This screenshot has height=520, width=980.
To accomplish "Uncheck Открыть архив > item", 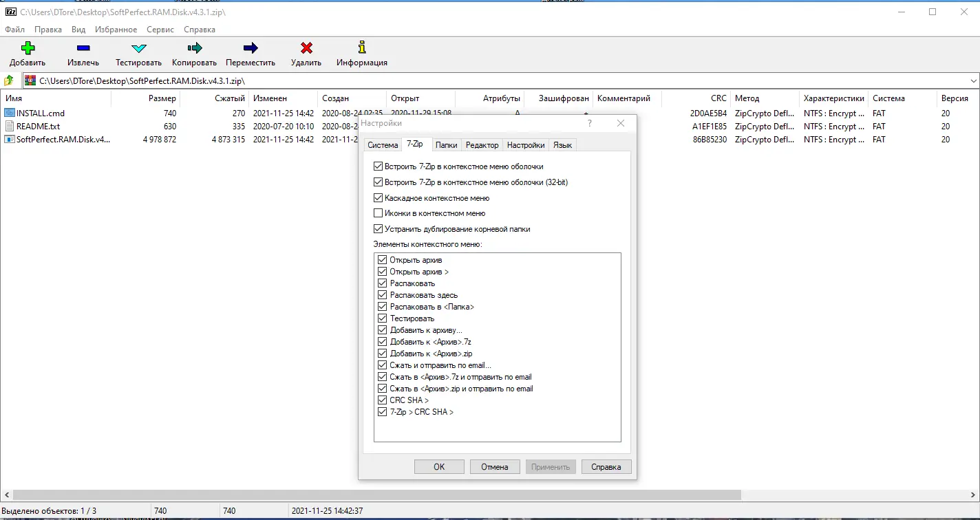I will tap(383, 272).
